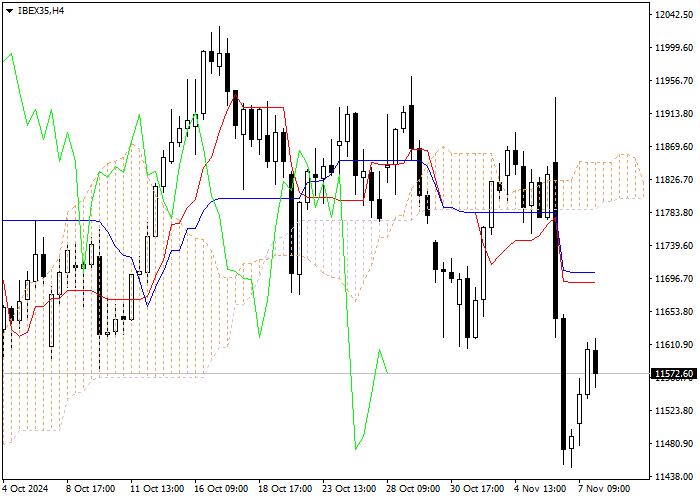Click the 18 Oct 17:00 time label
Viewport: 700px width, 500px height.
coord(286,489)
